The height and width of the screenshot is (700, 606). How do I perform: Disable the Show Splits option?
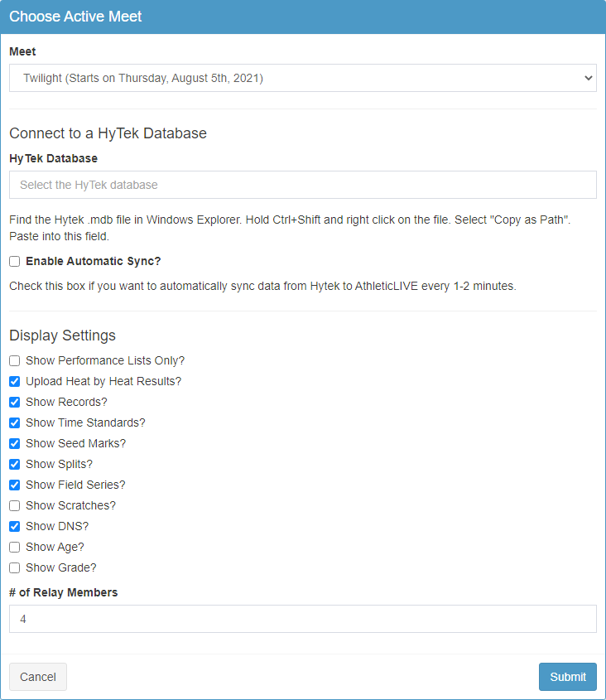(x=15, y=464)
